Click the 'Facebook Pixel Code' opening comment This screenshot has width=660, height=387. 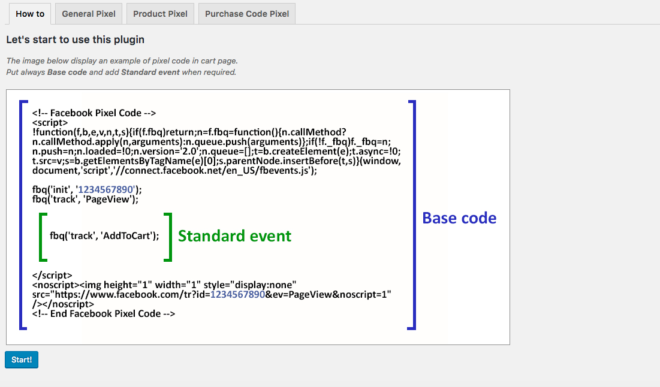(94, 113)
